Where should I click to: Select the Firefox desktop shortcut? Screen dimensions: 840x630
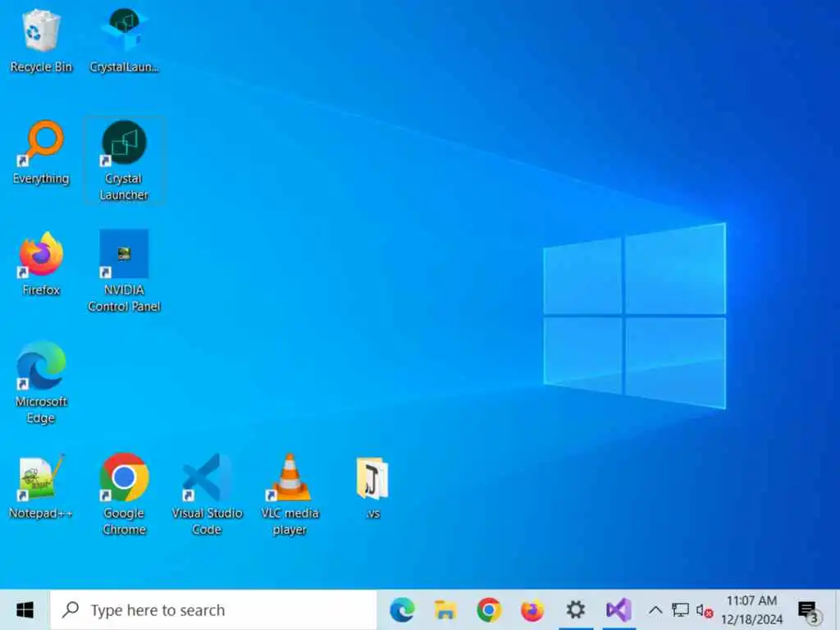41,264
